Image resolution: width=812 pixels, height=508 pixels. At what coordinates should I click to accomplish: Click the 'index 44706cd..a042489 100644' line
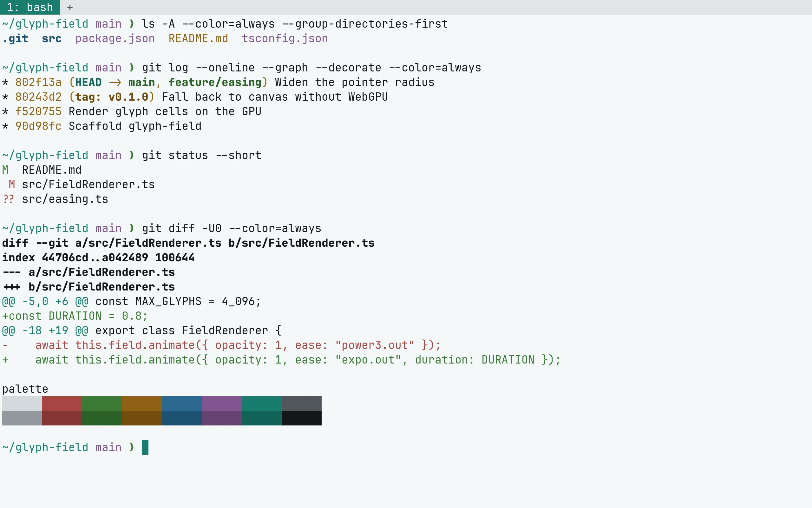point(98,258)
